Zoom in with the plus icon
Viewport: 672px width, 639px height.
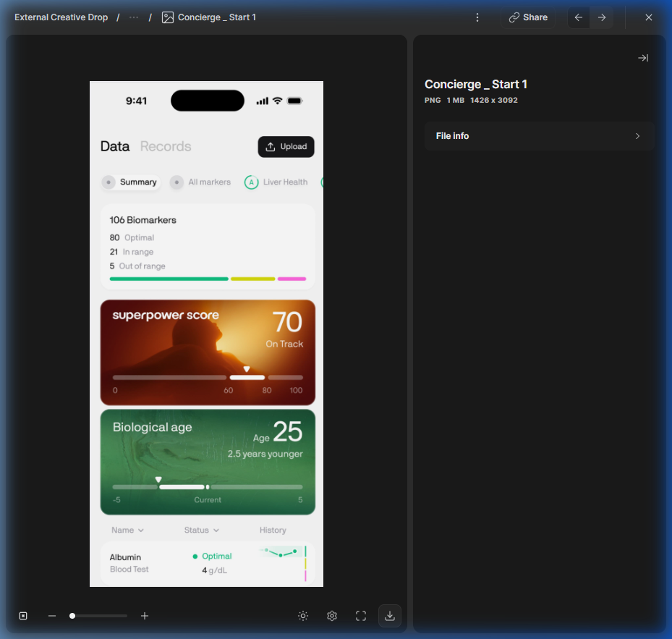click(145, 616)
